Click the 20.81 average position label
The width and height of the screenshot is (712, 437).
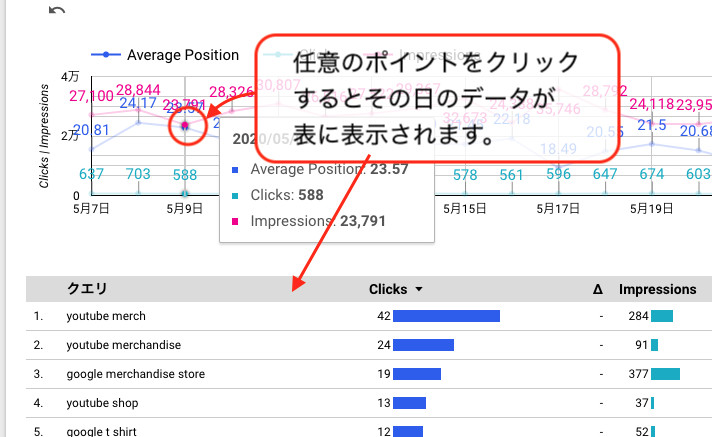[x=91, y=131]
